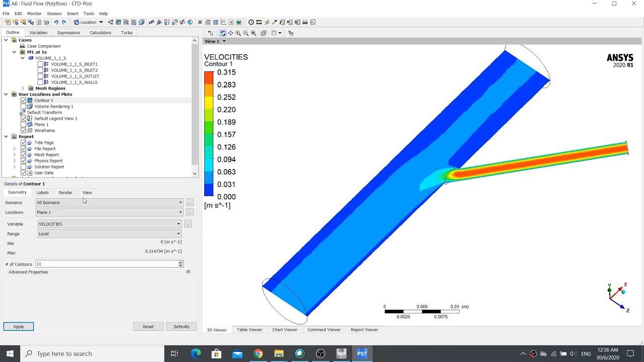Open the Command Editor icon
The width and height of the screenshot is (644, 362).
pos(313,22)
